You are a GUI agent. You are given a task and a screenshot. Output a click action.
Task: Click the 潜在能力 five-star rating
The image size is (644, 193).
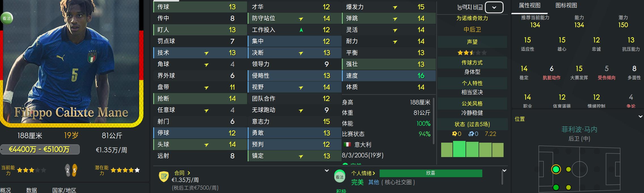125,170
